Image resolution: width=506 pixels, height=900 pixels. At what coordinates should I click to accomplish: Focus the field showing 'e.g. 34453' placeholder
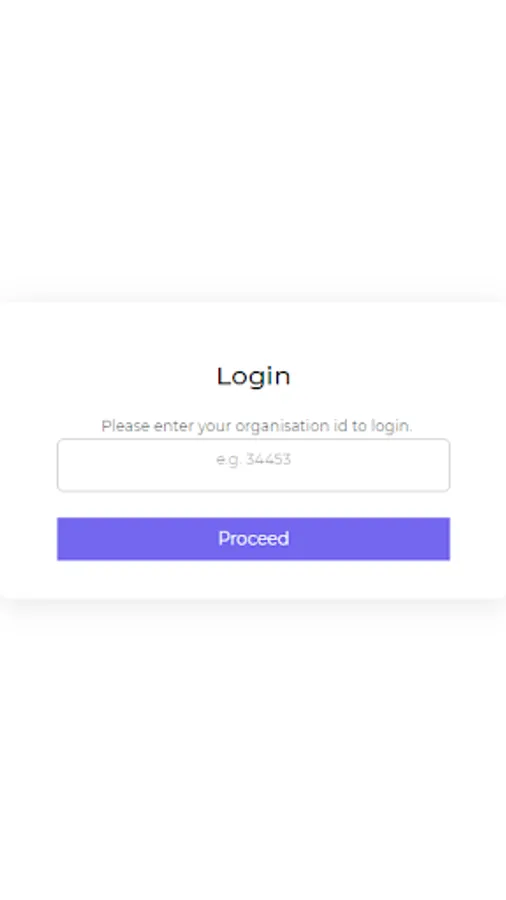(x=253, y=465)
